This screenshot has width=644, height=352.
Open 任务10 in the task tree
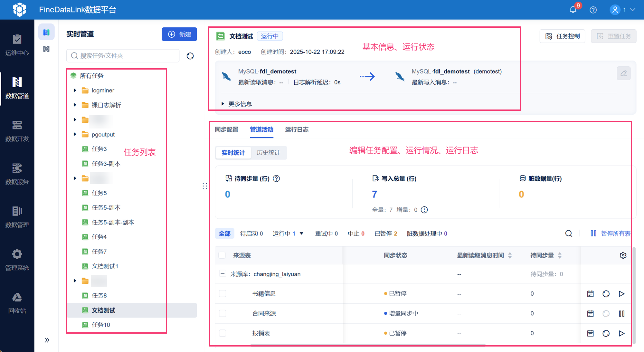click(101, 325)
